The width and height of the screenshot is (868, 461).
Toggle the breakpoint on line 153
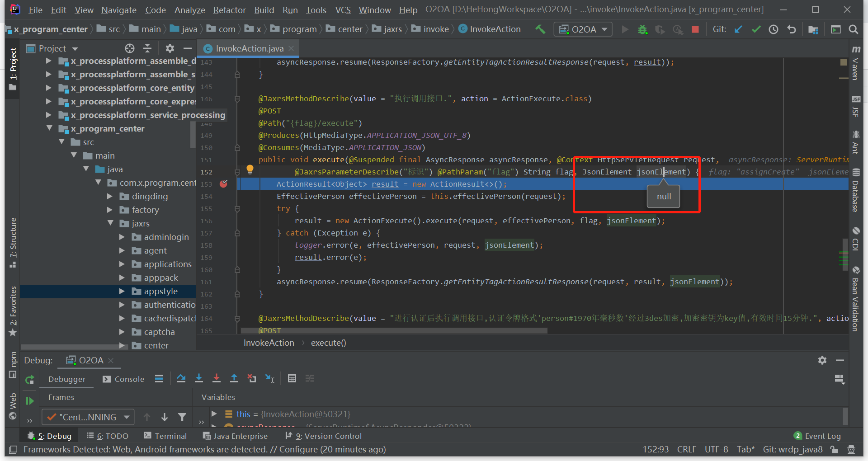[223, 184]
